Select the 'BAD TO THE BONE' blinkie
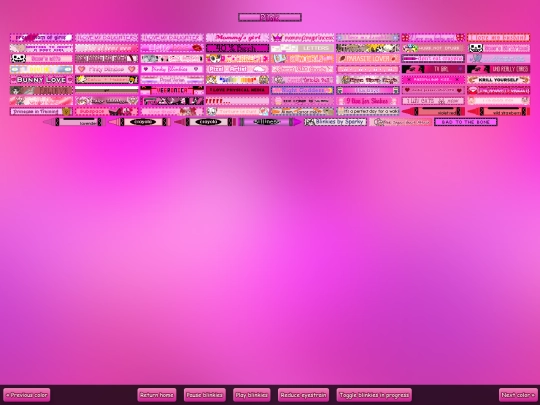The height and width of the screenshot is (405, 540). [x=466, y=122]
